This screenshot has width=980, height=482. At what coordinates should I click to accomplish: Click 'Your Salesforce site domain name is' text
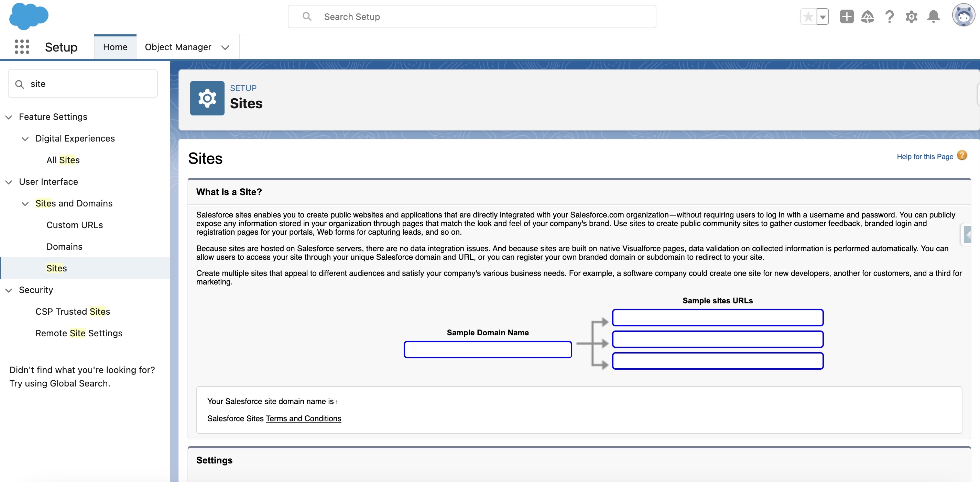point(271,401)
